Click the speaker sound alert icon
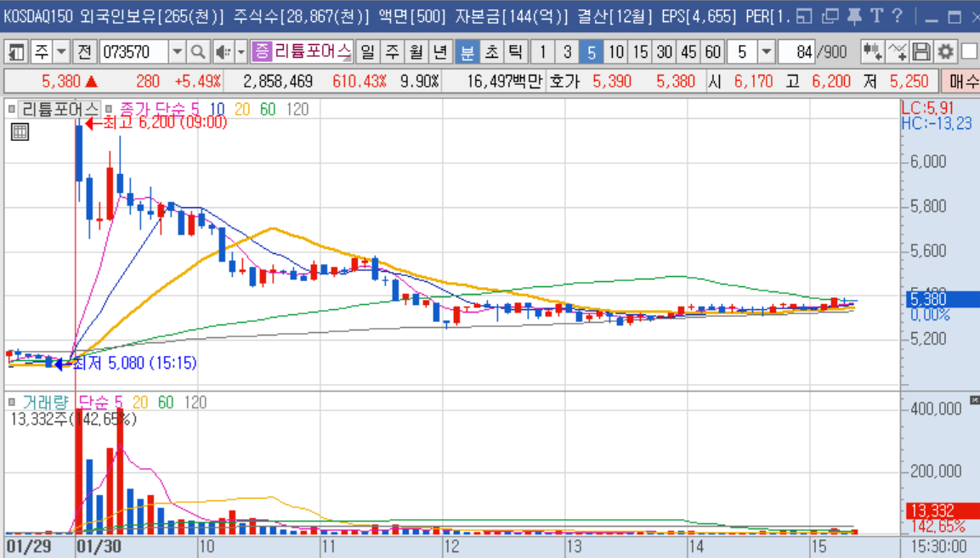The image size is (980, 558). pos(223,52)
